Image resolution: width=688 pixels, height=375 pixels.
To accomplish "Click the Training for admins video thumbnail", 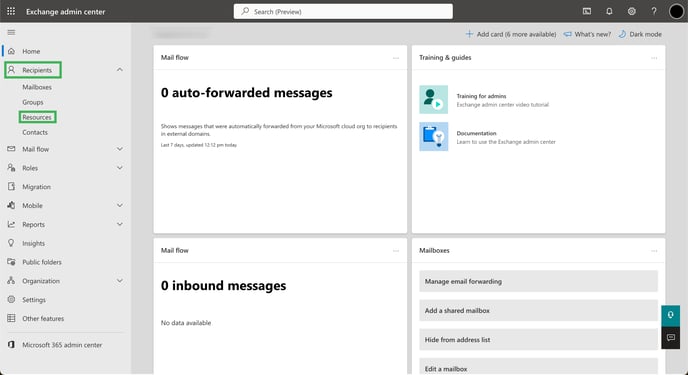I will [x=434, y=100].
